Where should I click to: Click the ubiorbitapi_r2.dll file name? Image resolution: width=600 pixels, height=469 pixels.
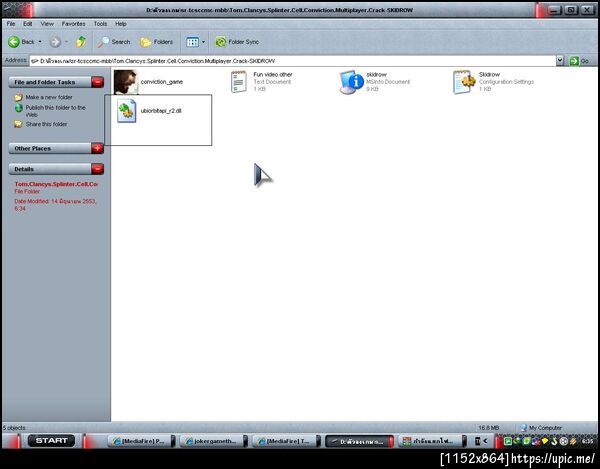point(161,111)
